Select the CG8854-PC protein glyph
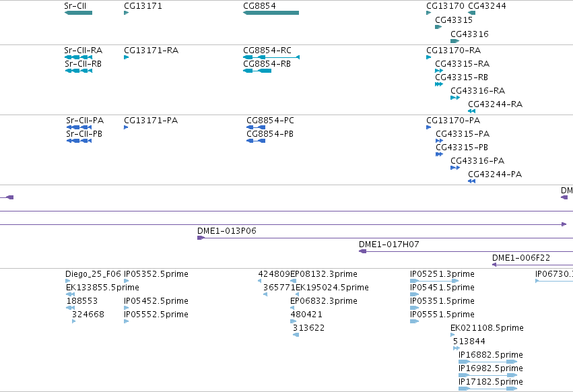Image resolution: width=573 pixels, height=392 pixels. 256,127
